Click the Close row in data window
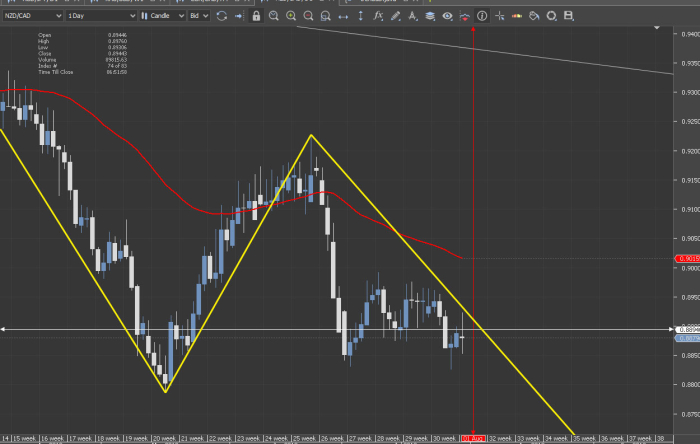This screenshot has height=444, width=700. (82, 54)
